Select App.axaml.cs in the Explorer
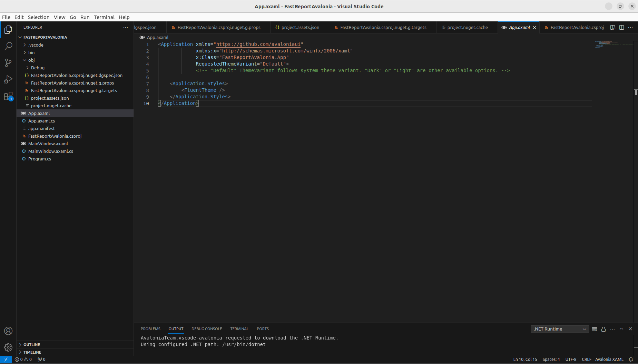The image size is (638, 364). coord(42,121)
